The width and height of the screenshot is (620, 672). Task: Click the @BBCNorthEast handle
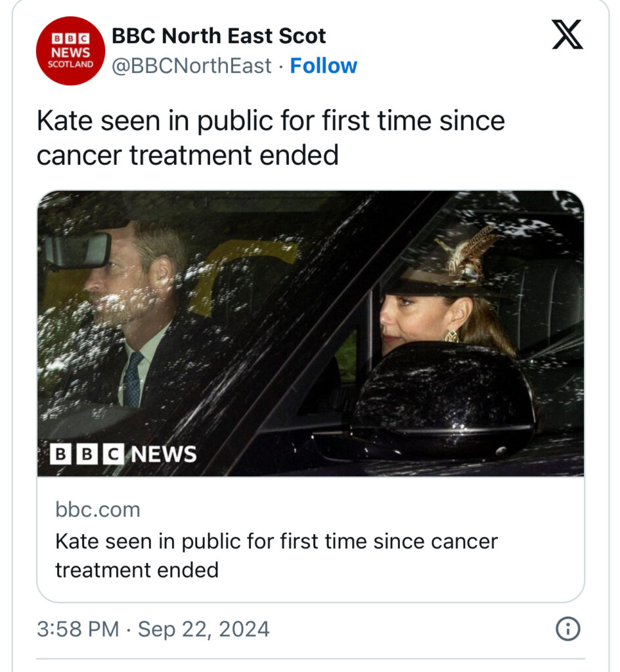click(x=191, y=66)
